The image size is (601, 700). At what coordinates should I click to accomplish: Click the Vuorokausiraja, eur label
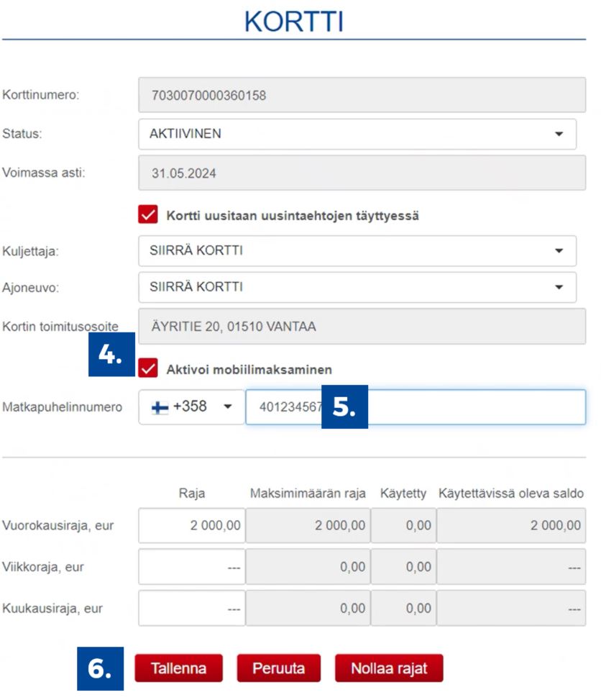[x=58, y=525]
